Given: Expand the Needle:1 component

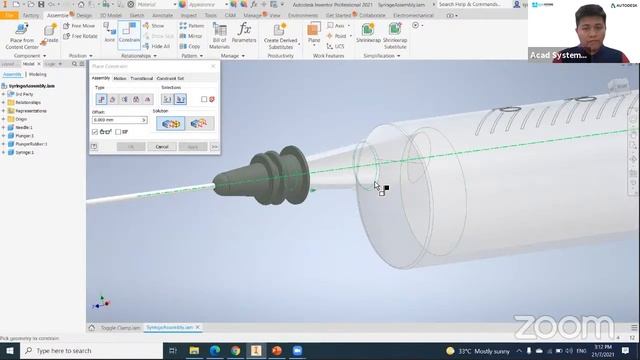Looking at the screenshot, I should (x=4, y=127).
